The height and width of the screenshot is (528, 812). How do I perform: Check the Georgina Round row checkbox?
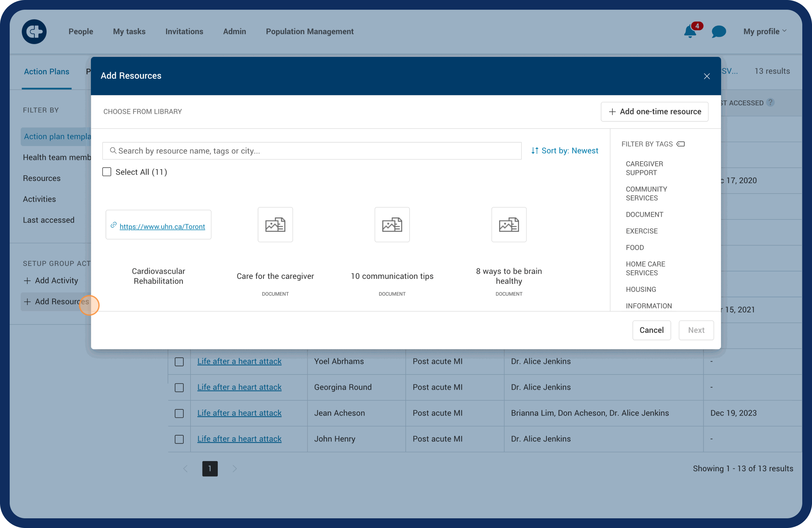pos(179,387)
